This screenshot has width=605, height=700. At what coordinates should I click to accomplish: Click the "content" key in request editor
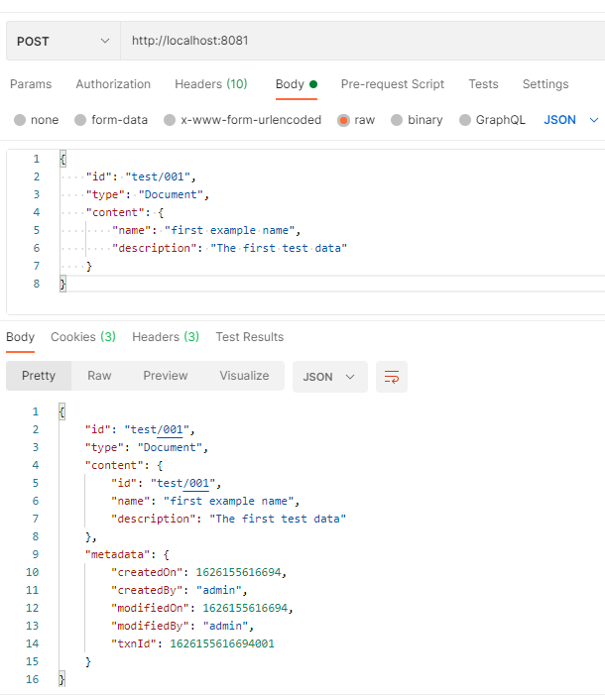(x=115, y=212)
